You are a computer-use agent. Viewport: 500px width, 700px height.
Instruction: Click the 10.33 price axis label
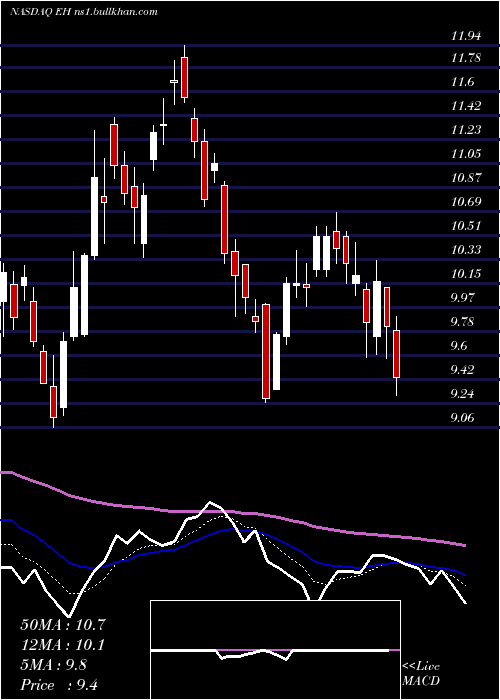pyautogui.click(x=466, y=250)
